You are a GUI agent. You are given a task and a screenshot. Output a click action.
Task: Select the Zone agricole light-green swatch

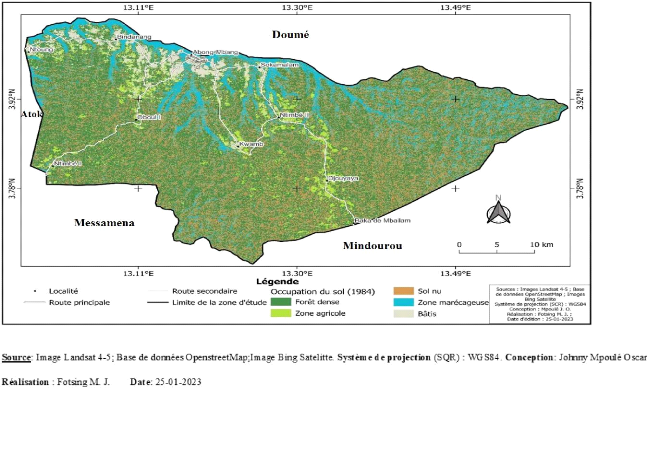coord(281,313)
